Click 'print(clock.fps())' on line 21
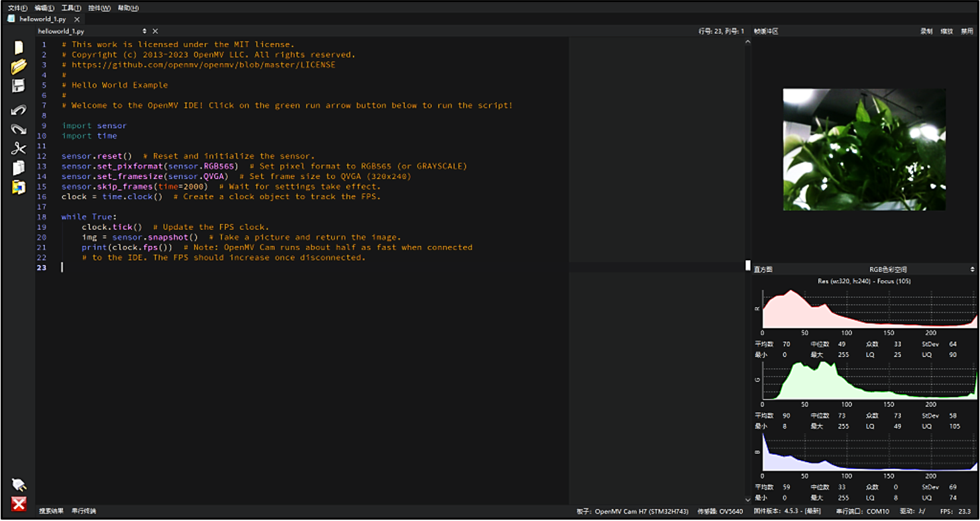980x521 pixels. [127, 248]
